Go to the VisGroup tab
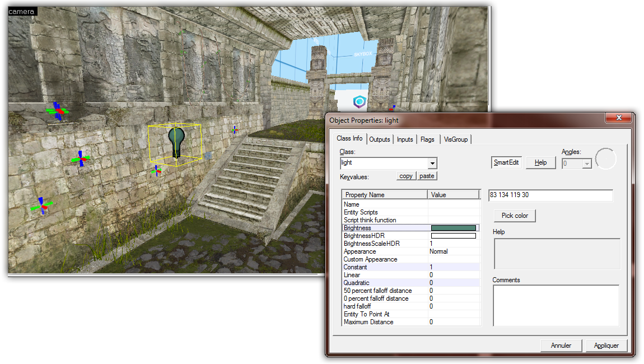 point(455,139)
